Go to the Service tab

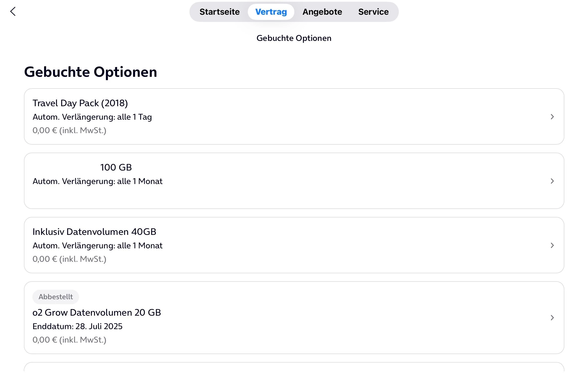tap(373, 12)
